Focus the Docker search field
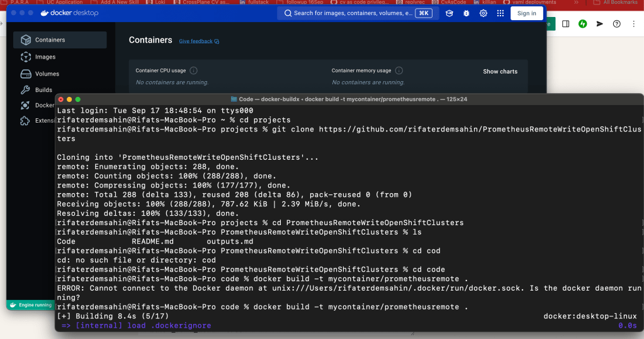 coord(358,13)
